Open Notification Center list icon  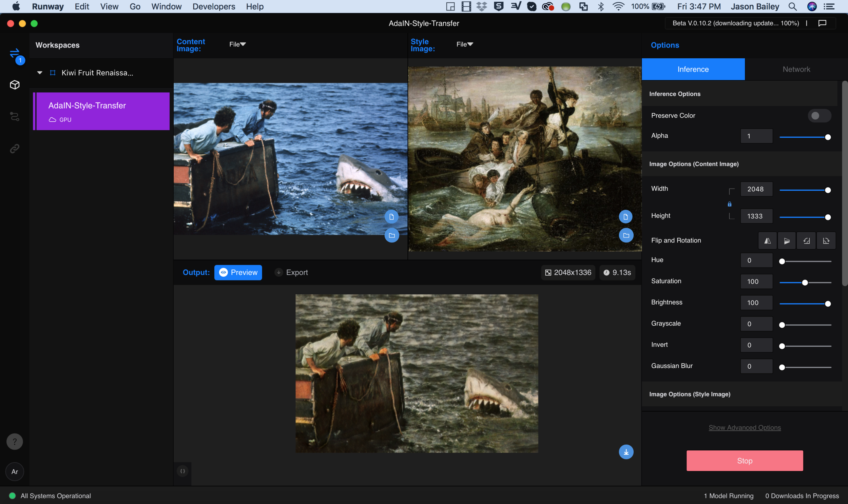(829, 6)
